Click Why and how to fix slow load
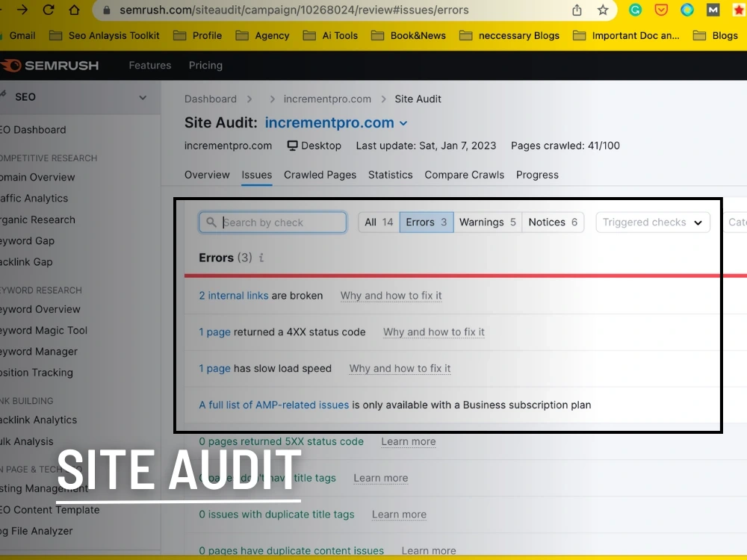The image size is (747, 560). point(400,369)
